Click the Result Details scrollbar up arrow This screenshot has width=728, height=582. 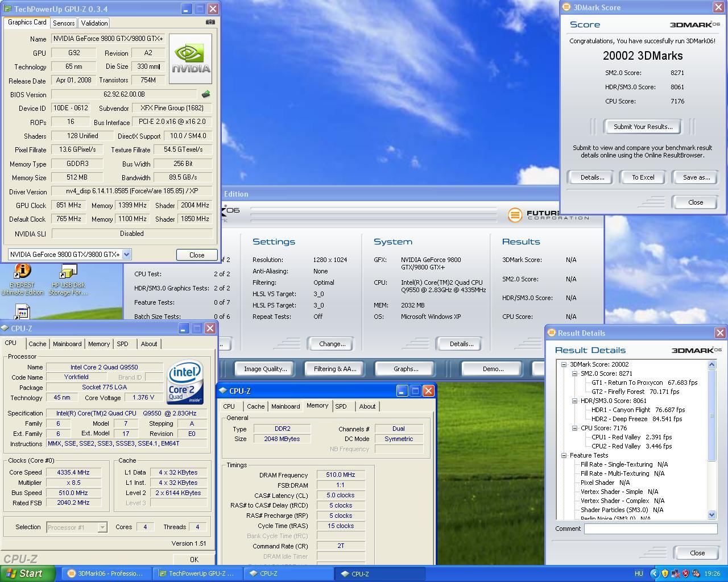click(712, 364)
